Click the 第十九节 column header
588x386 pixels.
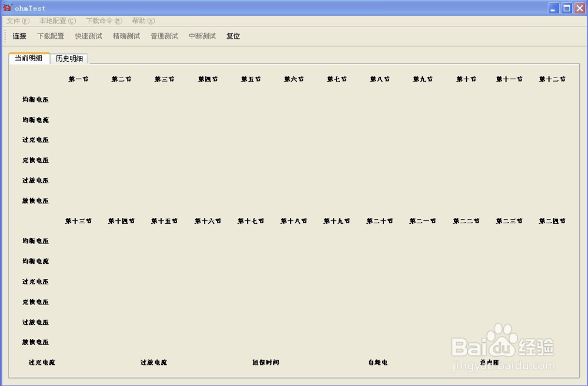coord(337,221)
